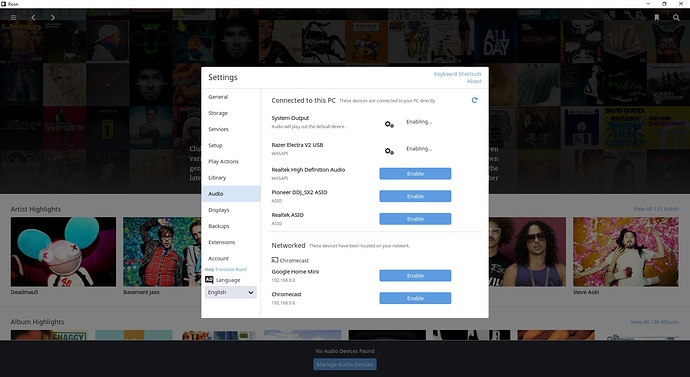Image resolution: width=690 pixels, height=377 pixels.
Task: Open System Output device settings gear
Action: tap(389, 124)
